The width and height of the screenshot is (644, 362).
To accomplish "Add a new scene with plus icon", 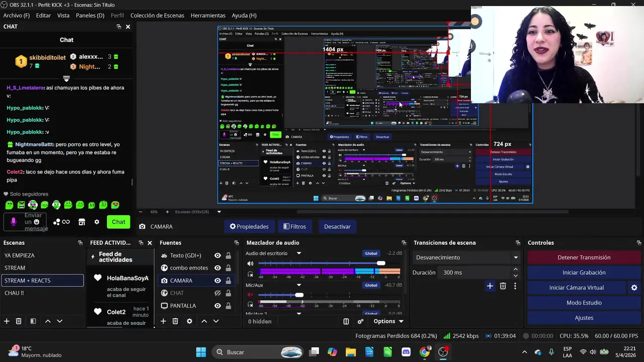I will tap(7, 321).
